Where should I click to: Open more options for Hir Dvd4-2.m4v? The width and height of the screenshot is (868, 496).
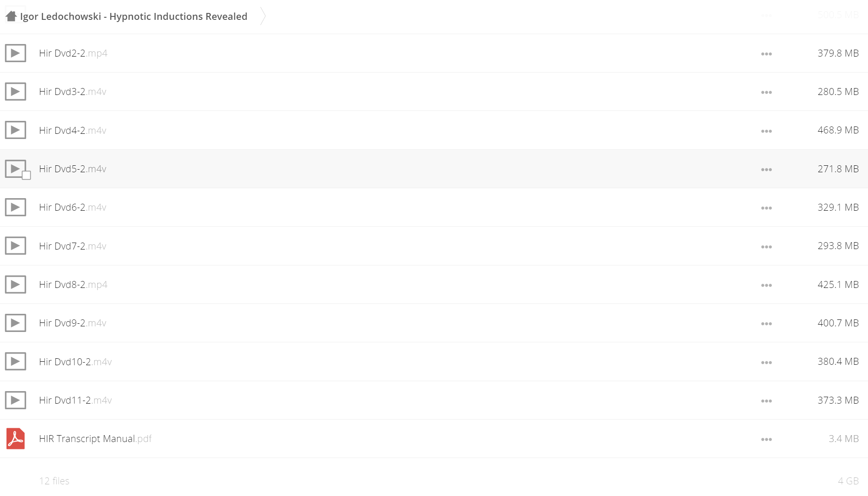coord(766,131)
